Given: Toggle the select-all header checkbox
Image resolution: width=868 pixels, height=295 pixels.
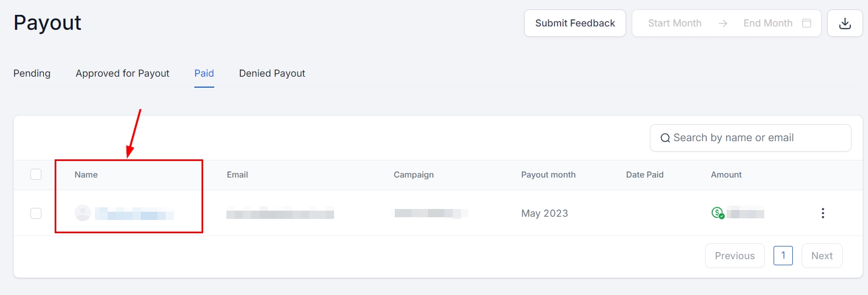Looking at the screenshot, I should 36,174.
